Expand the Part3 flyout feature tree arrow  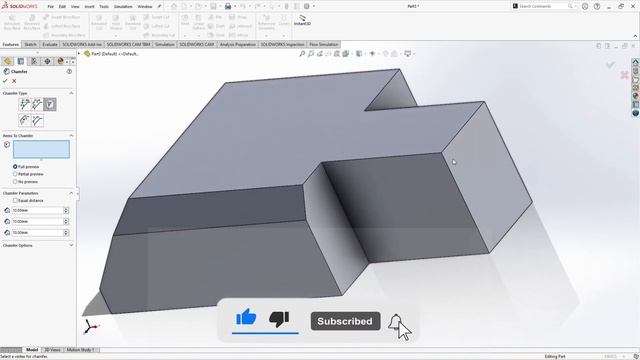[x=79, y=53]
